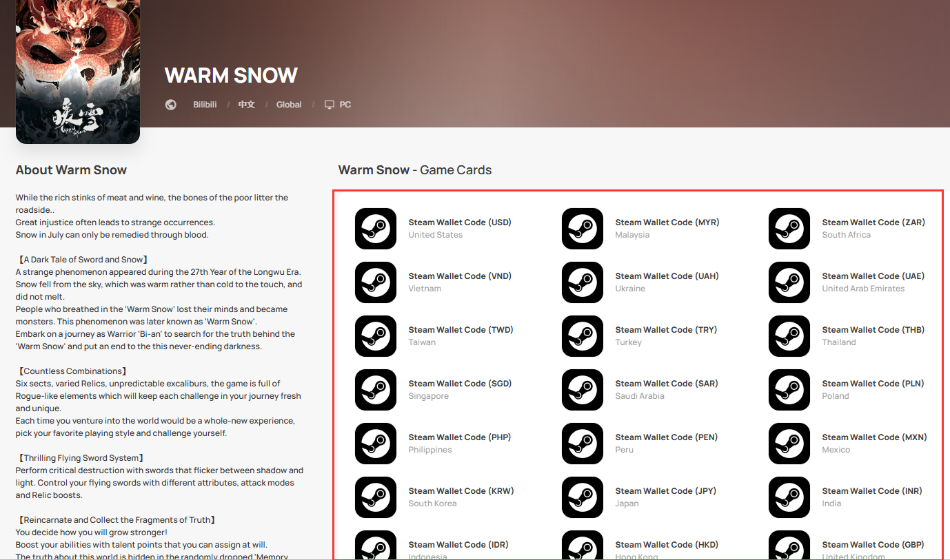Screen dimensions: 950x560
Task: Click the Steam icon next to India
Action: pyautogui.click(x=789, y=497)
